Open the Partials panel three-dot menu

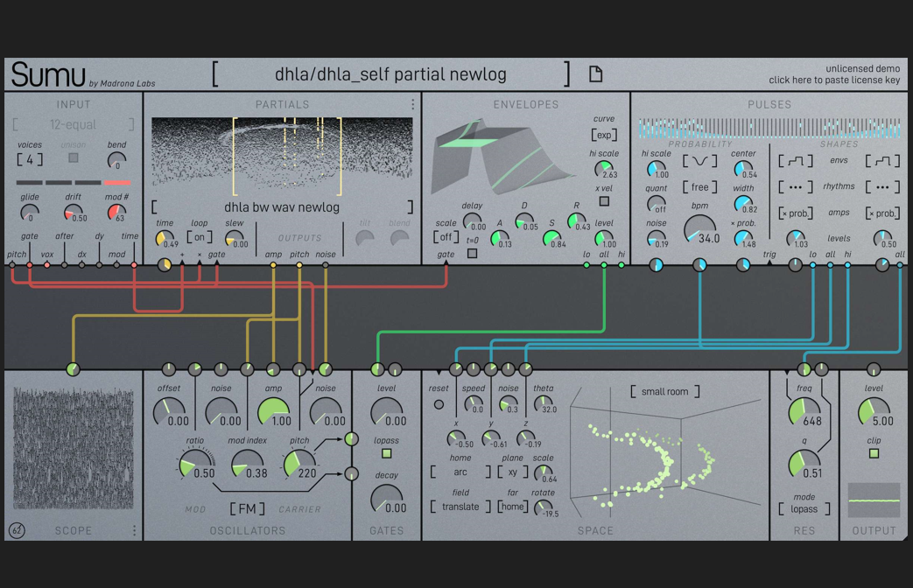click(413, 104)
